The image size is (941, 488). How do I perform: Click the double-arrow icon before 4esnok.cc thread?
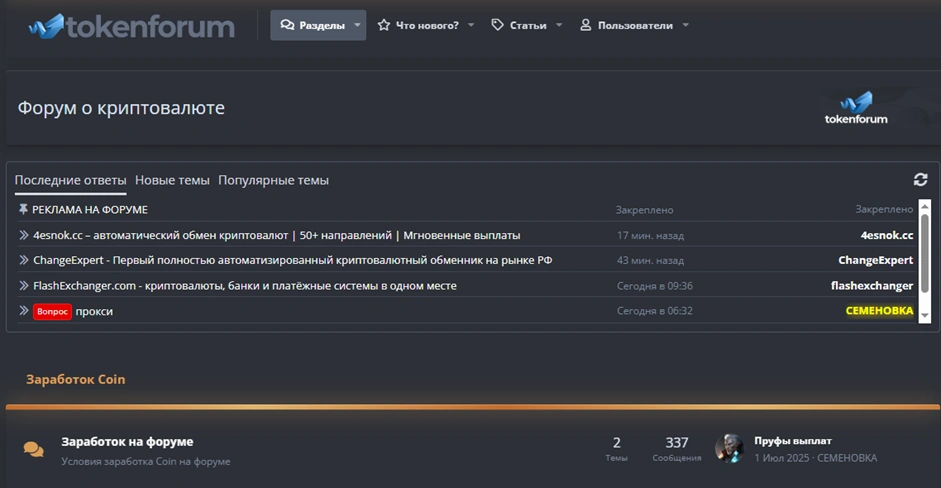coord(24,235)
